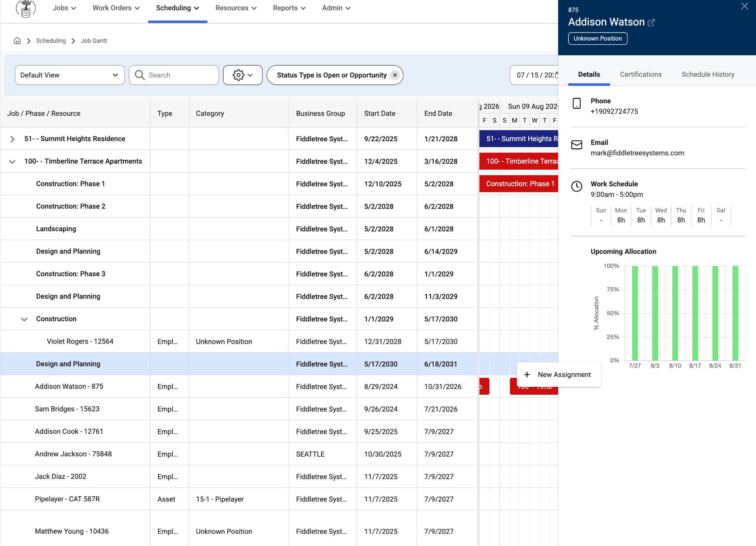Click the Scheduling breadcrumb link
756x546 pixels.
click(x=51, y=41)
